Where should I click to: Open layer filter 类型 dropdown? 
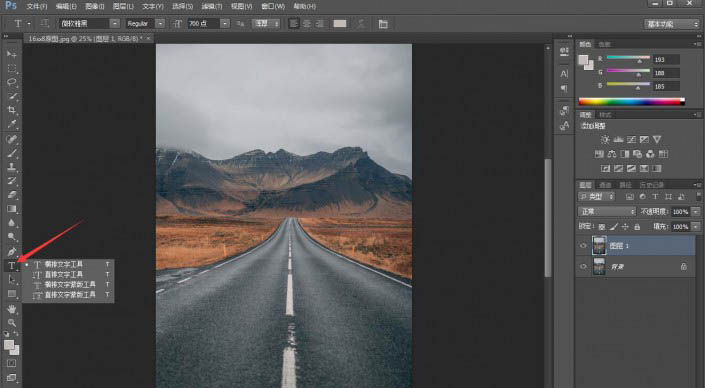click(x=596, y=196)
